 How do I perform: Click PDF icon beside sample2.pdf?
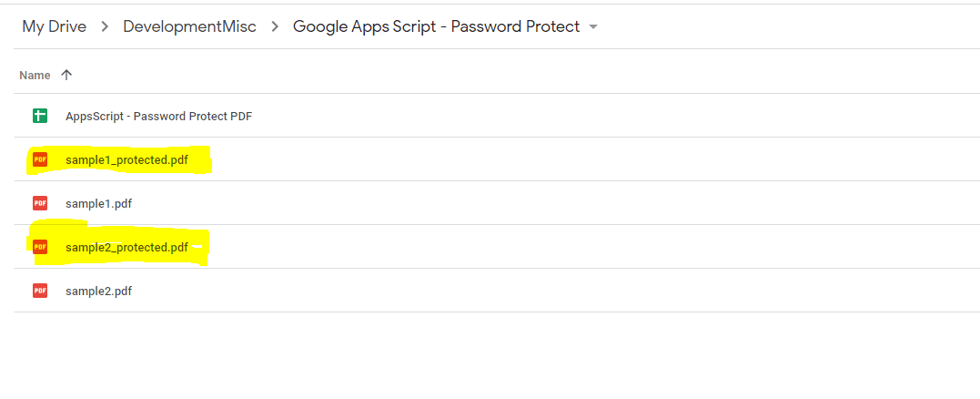pyautogui.click(x=40, y=291)
